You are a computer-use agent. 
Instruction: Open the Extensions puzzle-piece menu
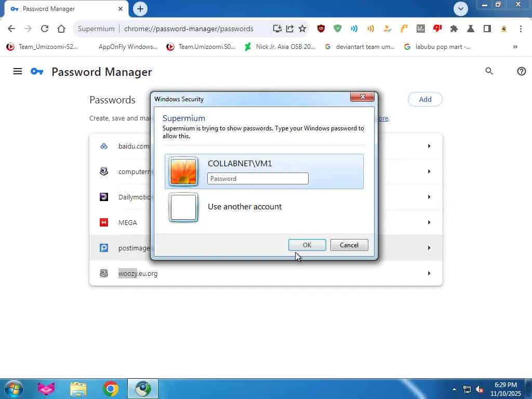pos(454,29)
